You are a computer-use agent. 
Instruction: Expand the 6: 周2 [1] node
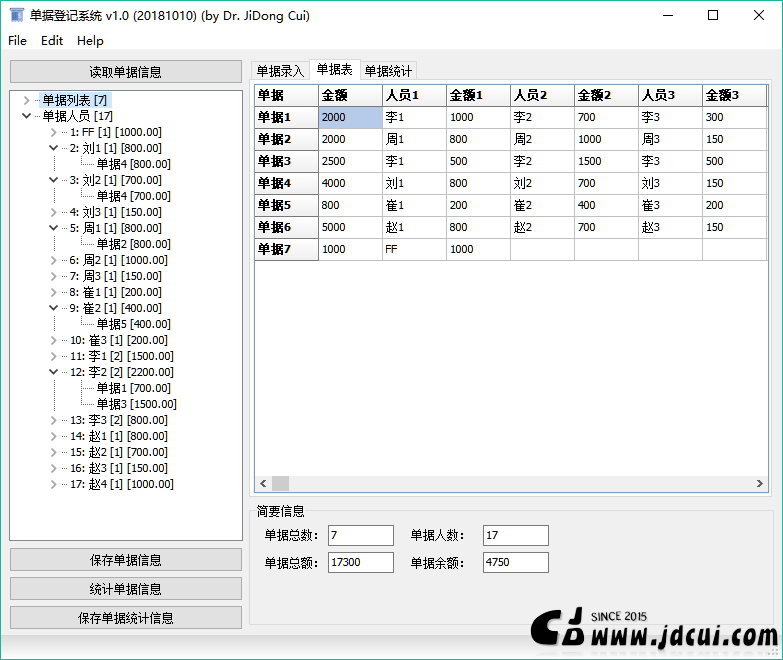pos(53,260)
